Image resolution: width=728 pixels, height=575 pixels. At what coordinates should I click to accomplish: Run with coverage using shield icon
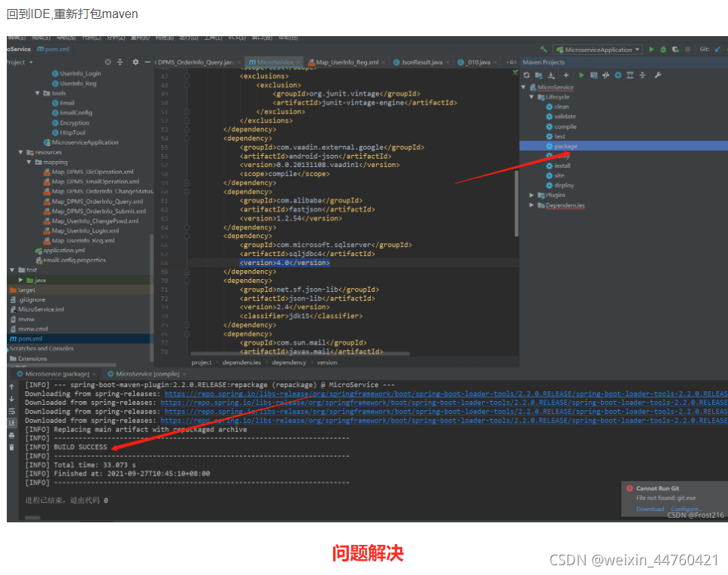(675, 50)
